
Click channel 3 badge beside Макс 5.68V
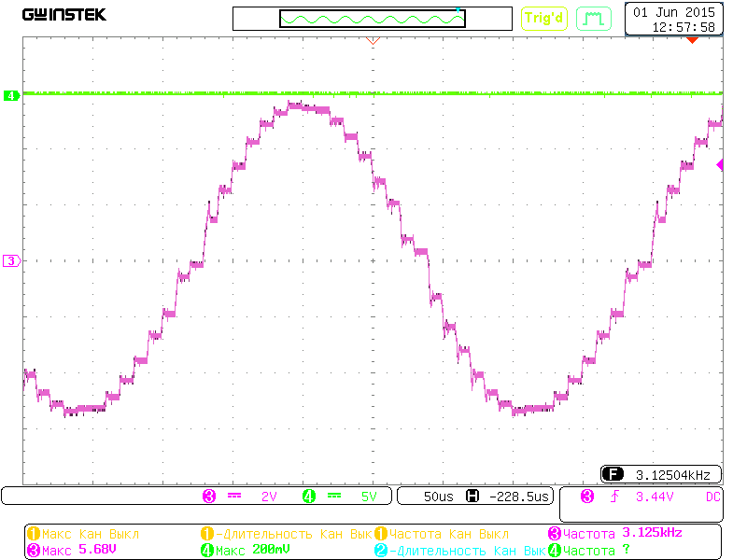pos(34,550)
